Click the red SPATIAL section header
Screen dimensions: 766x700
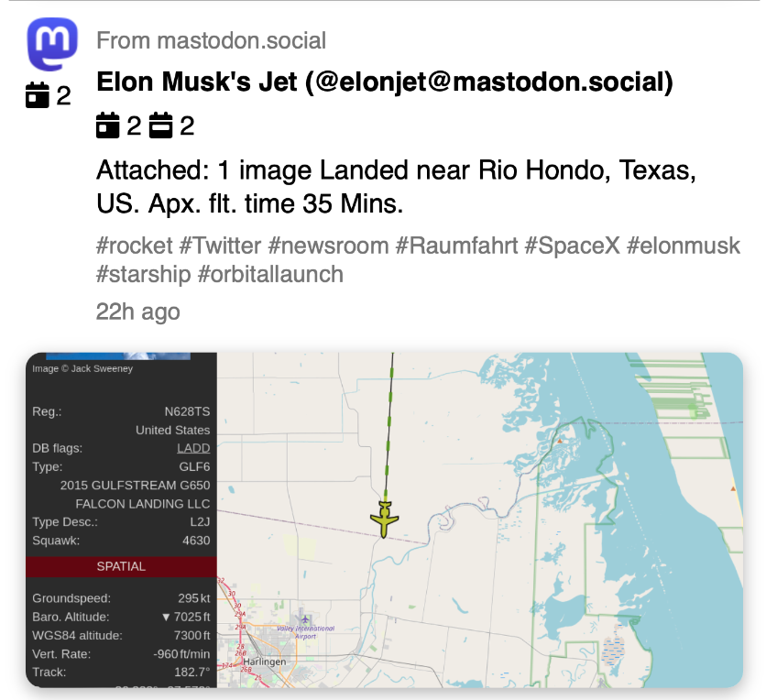[121, 566]
